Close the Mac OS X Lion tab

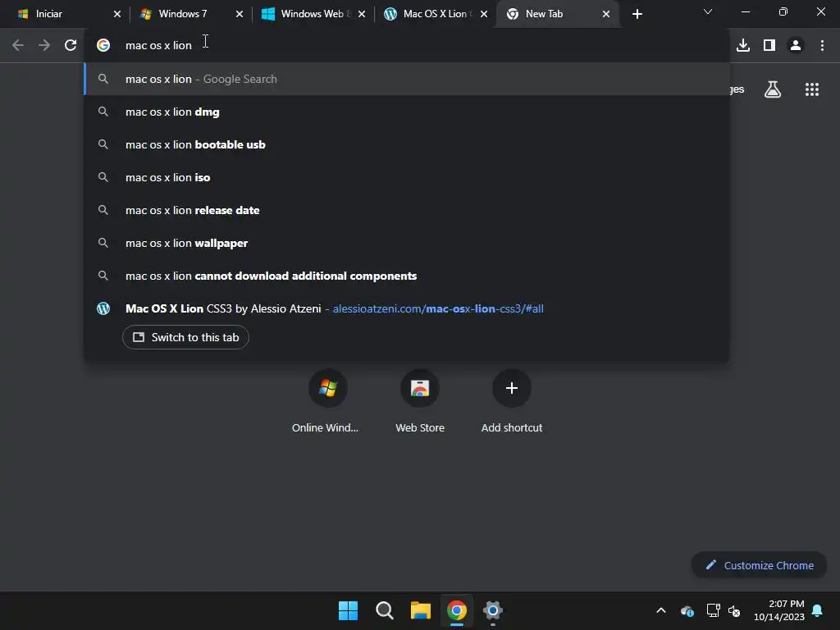(x=484, y=14)
